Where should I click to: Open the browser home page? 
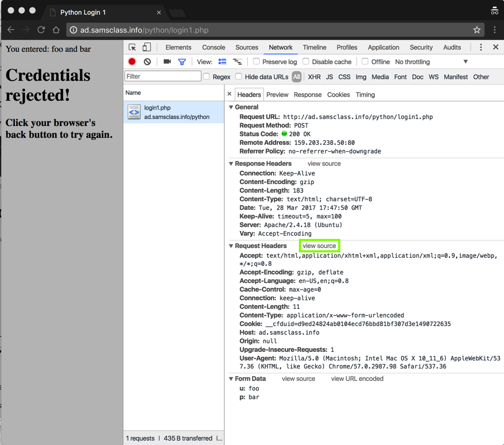pyautogui.click(x=56, y=30)
